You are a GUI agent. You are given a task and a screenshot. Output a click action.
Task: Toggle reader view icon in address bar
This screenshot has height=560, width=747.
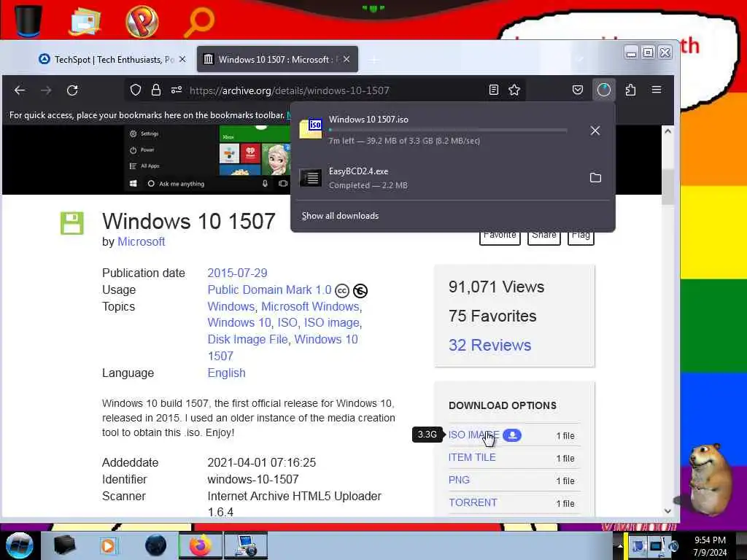[494, 90]
